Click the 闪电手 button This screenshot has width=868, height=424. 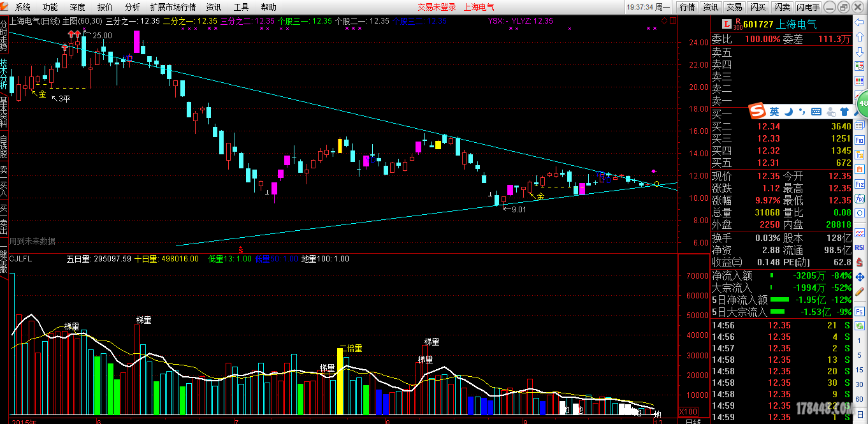[x=808, y=7]
